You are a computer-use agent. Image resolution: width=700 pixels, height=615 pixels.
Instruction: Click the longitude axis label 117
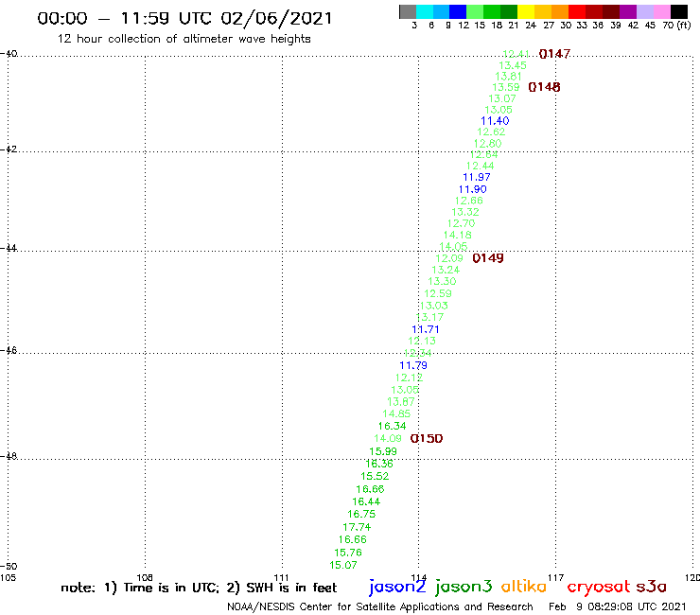555,577
